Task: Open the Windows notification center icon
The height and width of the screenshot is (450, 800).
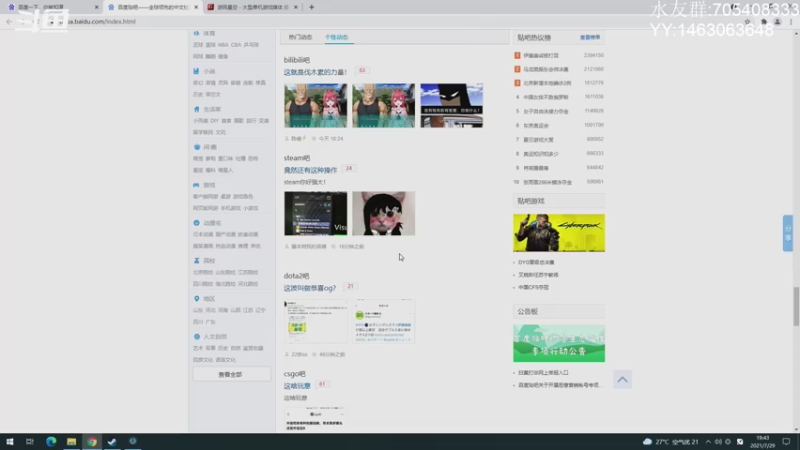Action: click(x=786, y=442)
